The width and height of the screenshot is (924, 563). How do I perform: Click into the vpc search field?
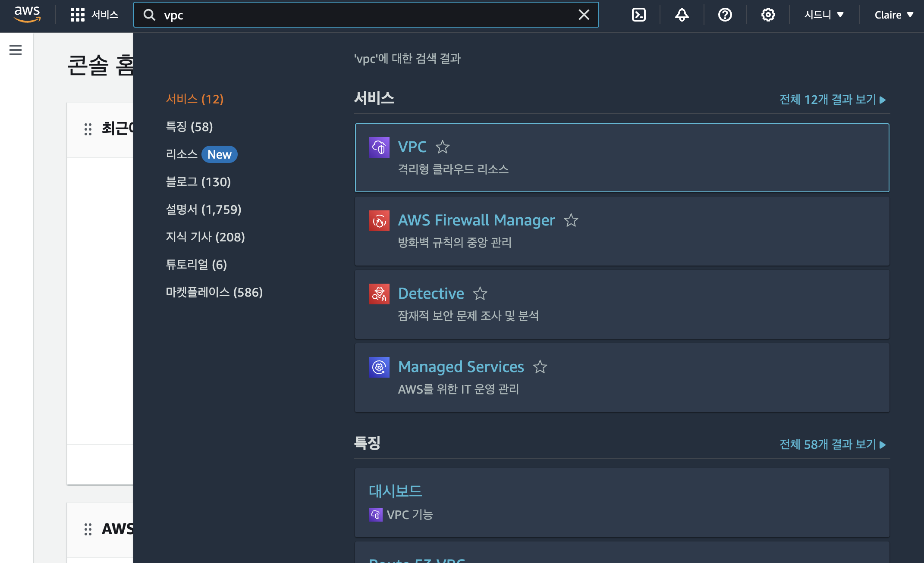click(367, 15)
